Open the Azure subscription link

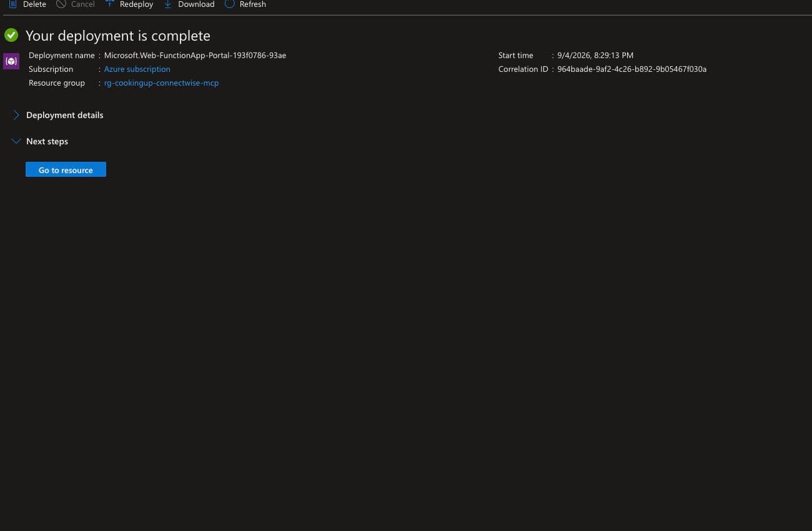click(137, 69)
